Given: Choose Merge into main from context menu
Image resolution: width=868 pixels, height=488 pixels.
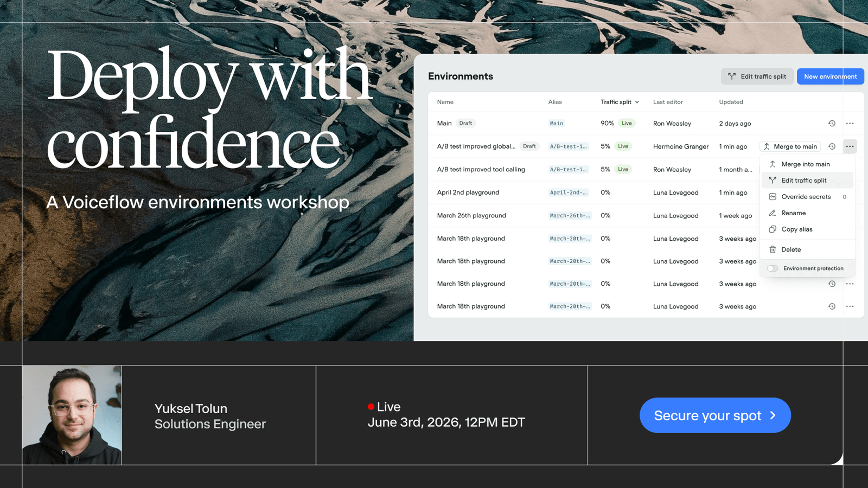Looking at the screenshot, I should tap(808, 164).
